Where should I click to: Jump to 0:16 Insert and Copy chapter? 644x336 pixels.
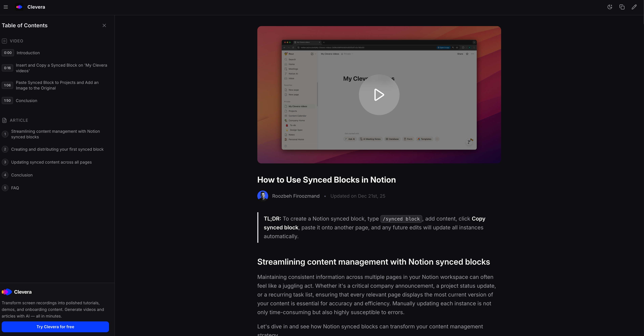tap(61, 68)
